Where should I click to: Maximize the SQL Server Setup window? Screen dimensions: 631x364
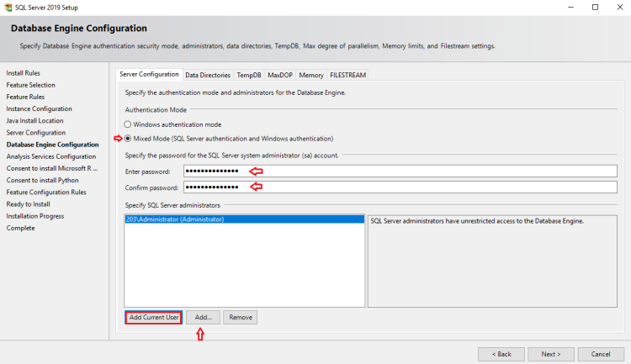(x=595, y=8)
